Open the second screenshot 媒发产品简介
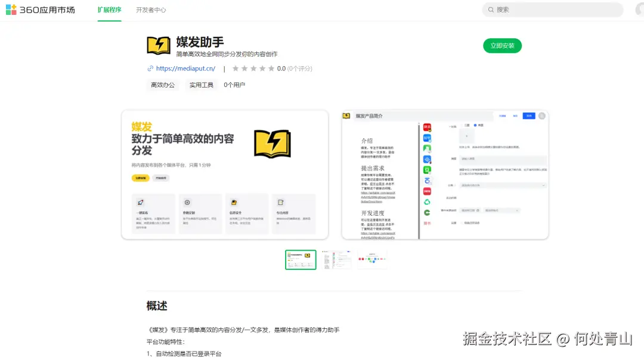 click(x=445, y=175)
